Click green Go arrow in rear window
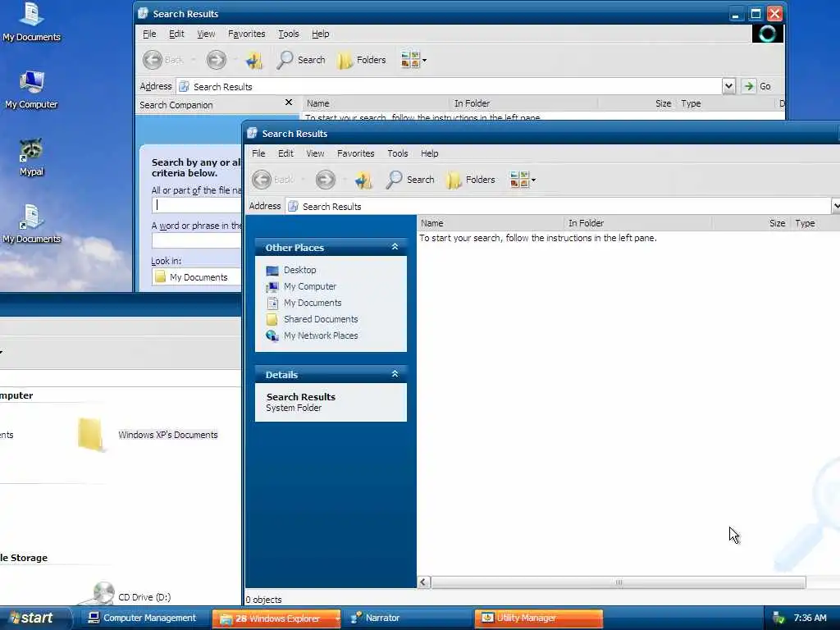This screenshot has width=840, height=630. click(x=749, y=86)
